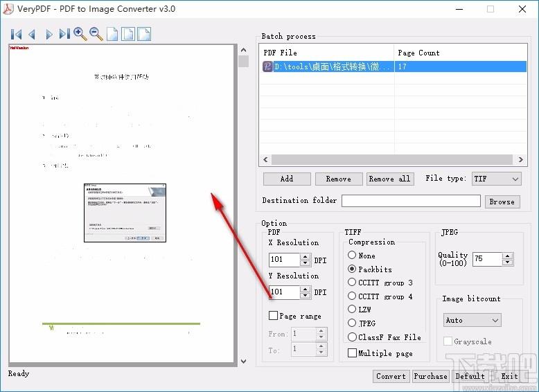Click the JPEG Quality value field

(488, 259)
